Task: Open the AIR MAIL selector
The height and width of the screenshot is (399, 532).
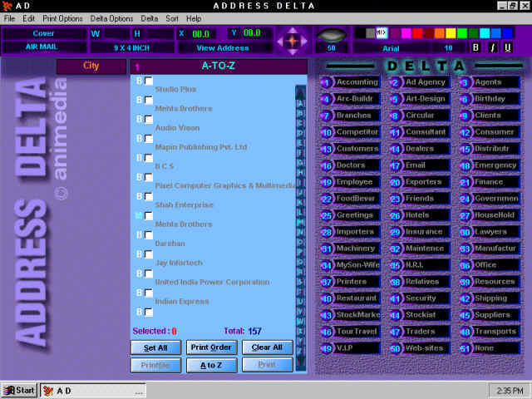Action: coord(44,47)
